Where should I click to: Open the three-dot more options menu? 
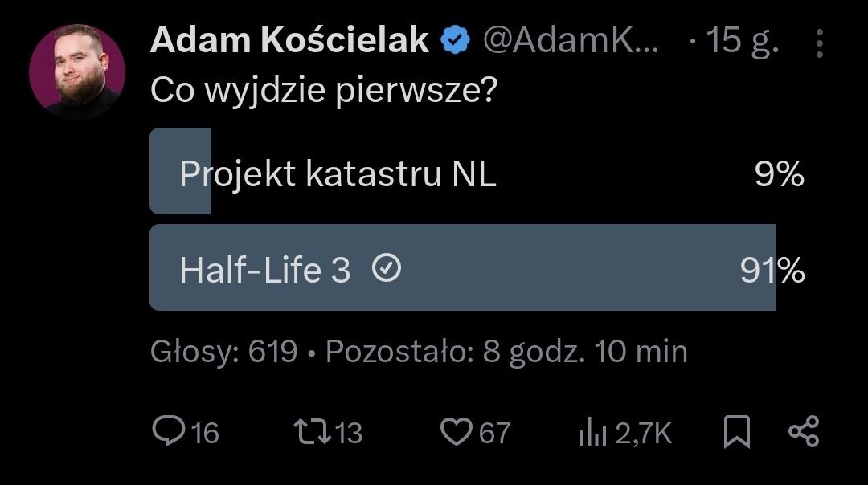[820, 43]
